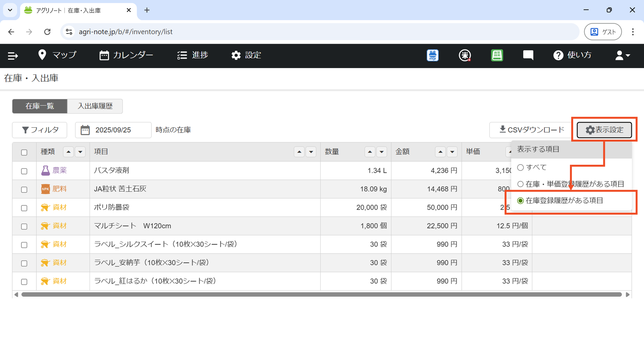Open Chrome three-dot menu

pos(633,32)
